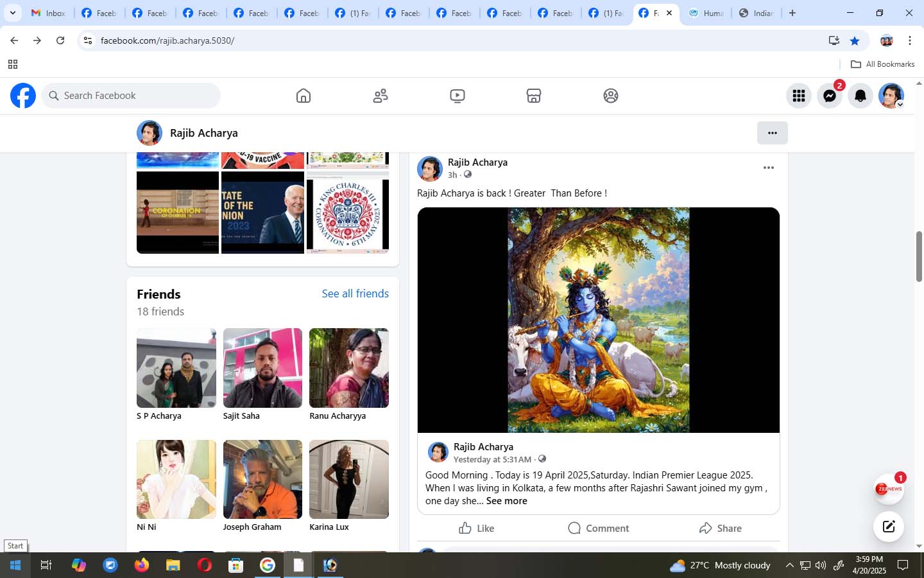924x578 pixels.
Task: Click the address bar URL
Action: coord(167,40)
